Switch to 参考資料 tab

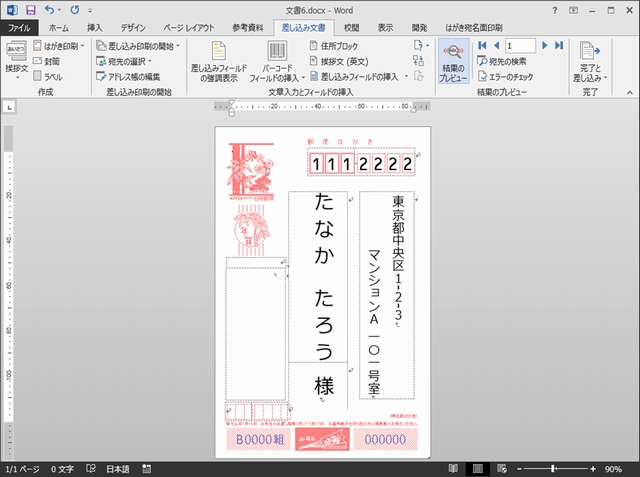[x=248, y=28]
